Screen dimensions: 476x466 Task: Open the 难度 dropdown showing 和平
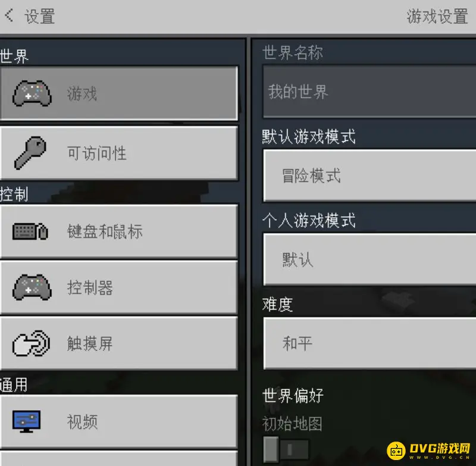click(x=369, y=343)
